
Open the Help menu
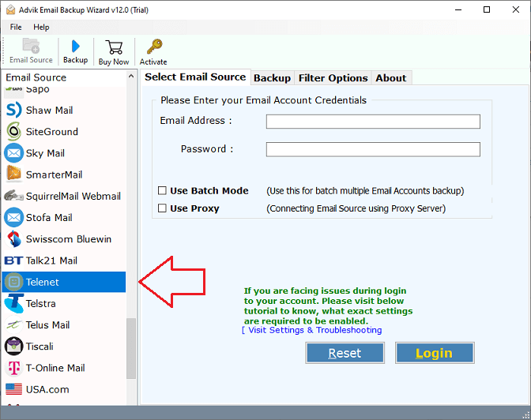tap(41, 27)
